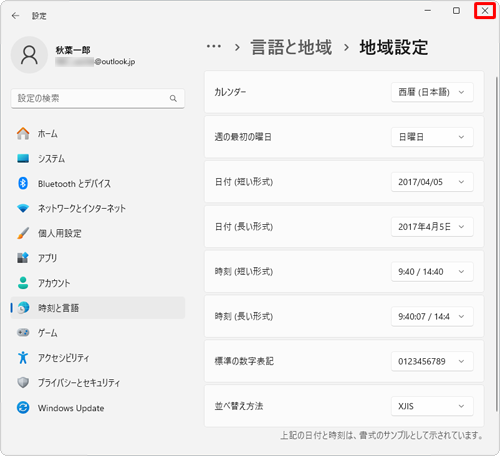The image size is (500, 456).
Task: Click the アプリ icon in sidebar
Action: (23, 258)
